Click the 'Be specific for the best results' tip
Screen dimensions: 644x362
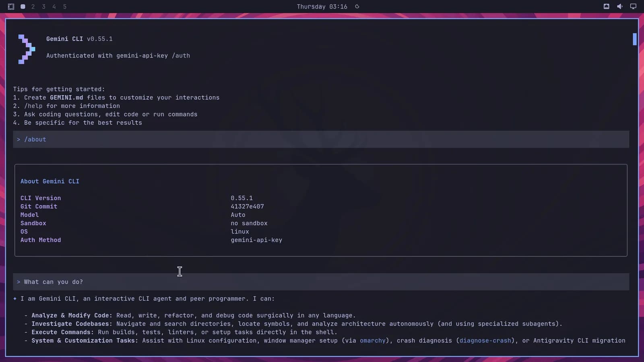coord(77,123)
